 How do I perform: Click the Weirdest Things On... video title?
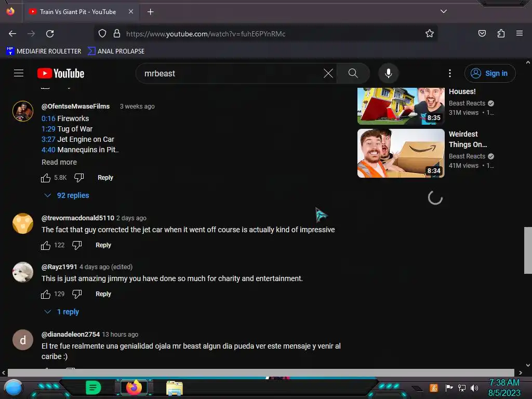[468, 139]
